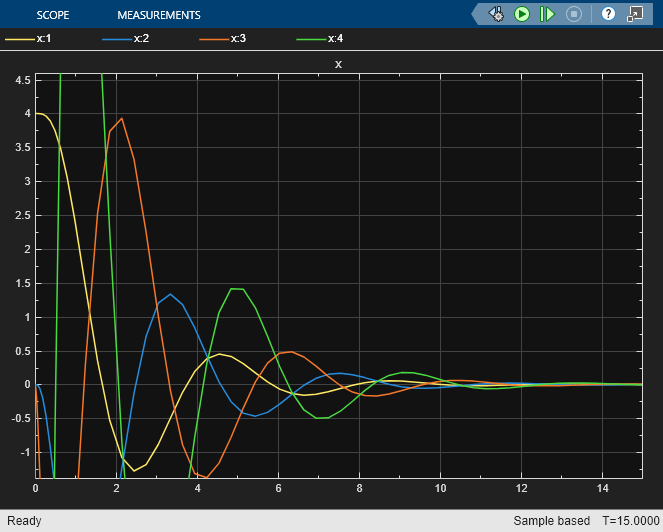Viewport: 663px width, 532px height.
Task: Click the 4.5 label on the y-axis
Action: 21,79
